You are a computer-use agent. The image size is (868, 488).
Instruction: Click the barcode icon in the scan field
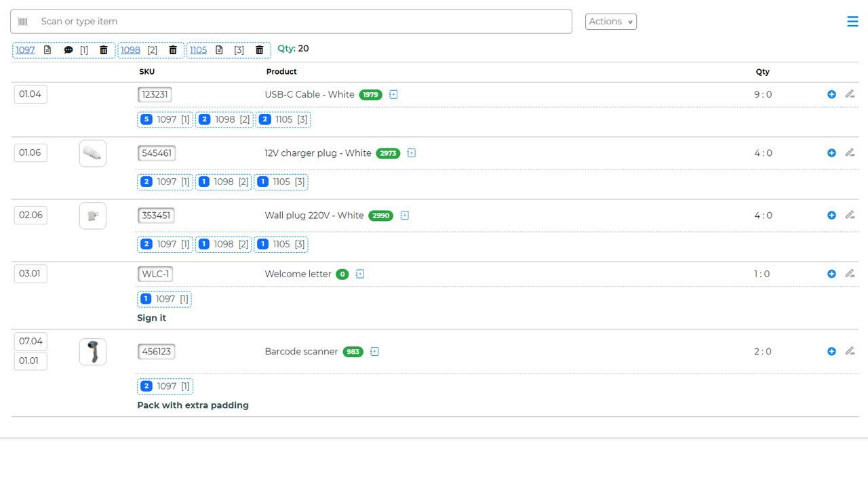(x=23, y=22)
